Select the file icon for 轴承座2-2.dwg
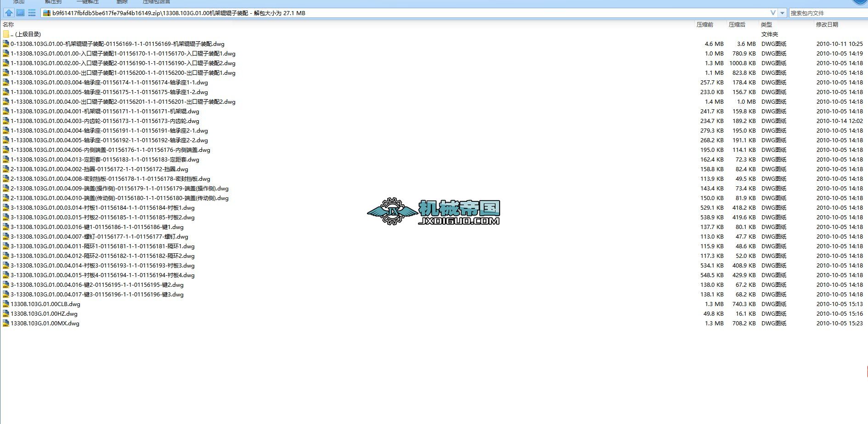Viewport: 868px width, 424px height. 6,140
